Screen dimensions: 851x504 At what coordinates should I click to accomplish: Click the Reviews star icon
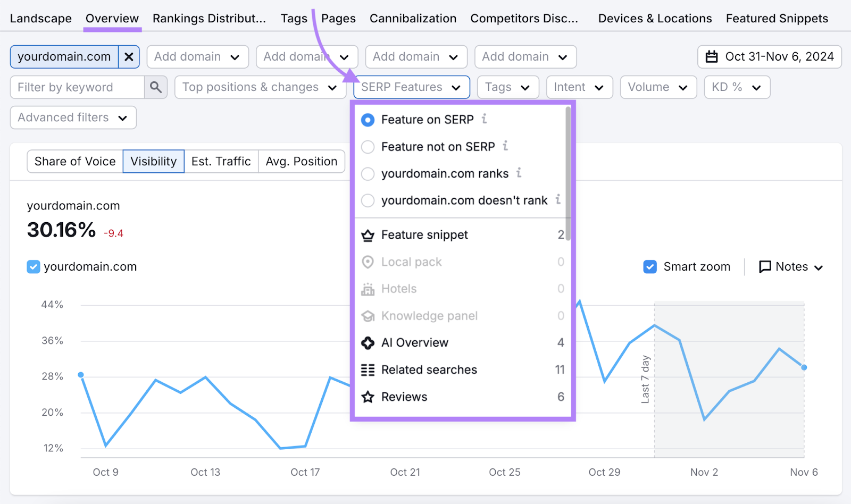coord(368,397)
